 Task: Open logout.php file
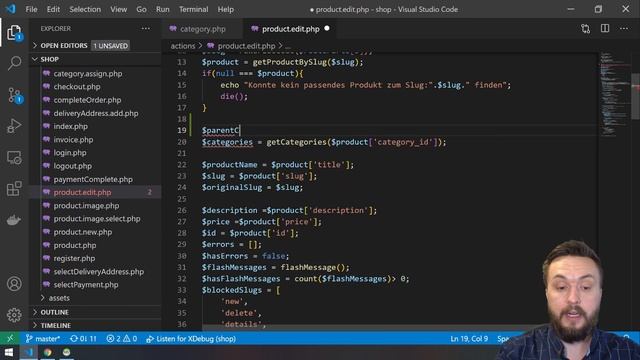point(73,166)
